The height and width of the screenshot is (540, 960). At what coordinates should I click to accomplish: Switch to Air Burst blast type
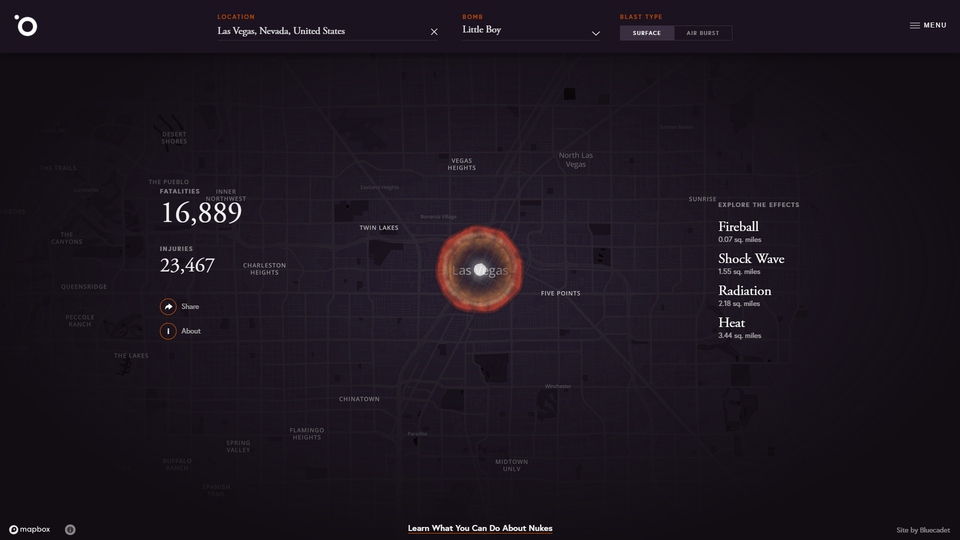(703, 33)
